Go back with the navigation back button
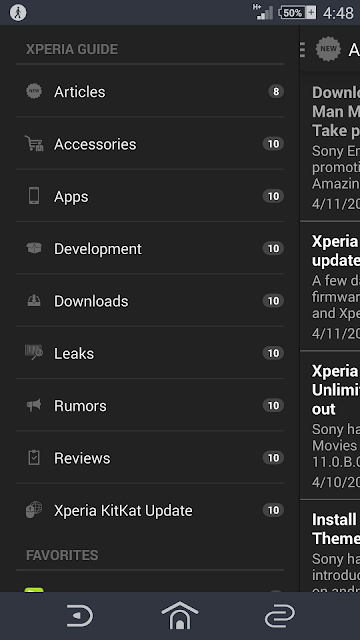The width and height of the screenshot is (360, 640). (x=80, y=616)
